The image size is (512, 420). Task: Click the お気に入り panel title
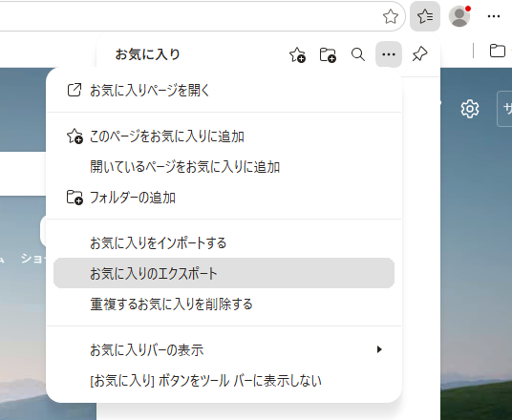pos(148,54)
